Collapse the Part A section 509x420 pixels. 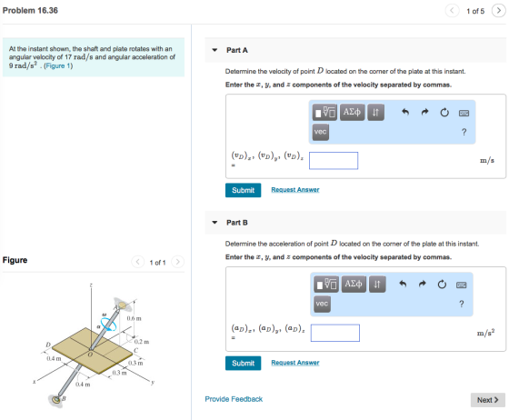tap(215, 50)
